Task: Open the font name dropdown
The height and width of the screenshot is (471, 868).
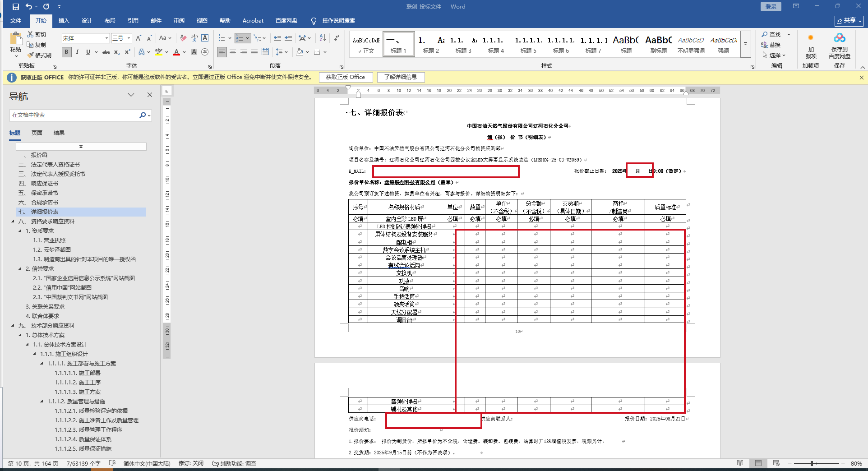Action: 106,38
